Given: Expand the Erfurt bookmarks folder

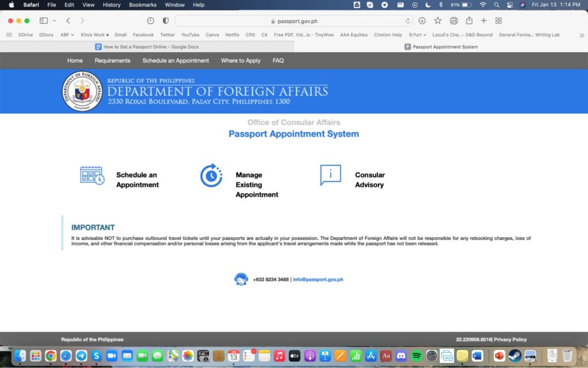Looking at the screenshot, I should tap(417, 34).
